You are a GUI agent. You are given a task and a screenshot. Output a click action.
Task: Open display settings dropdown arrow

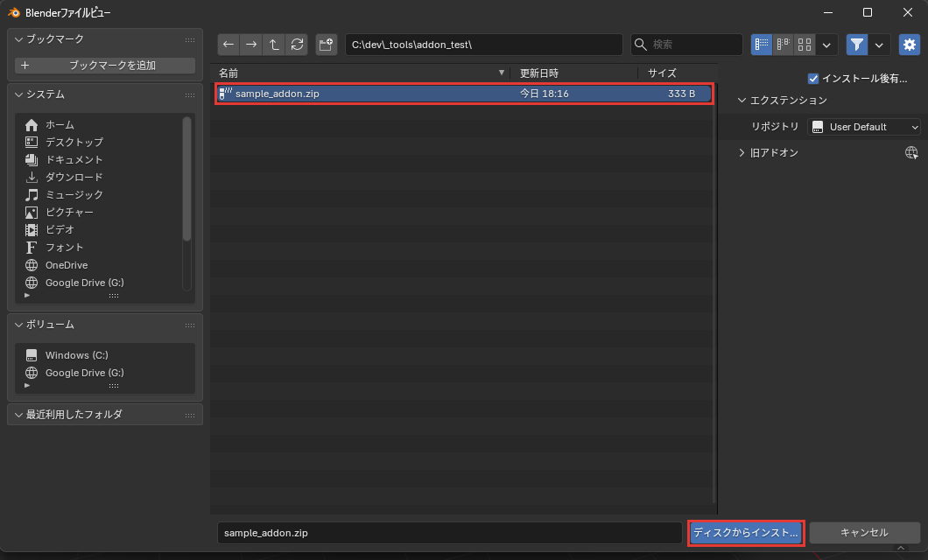(x=826, y=45)
